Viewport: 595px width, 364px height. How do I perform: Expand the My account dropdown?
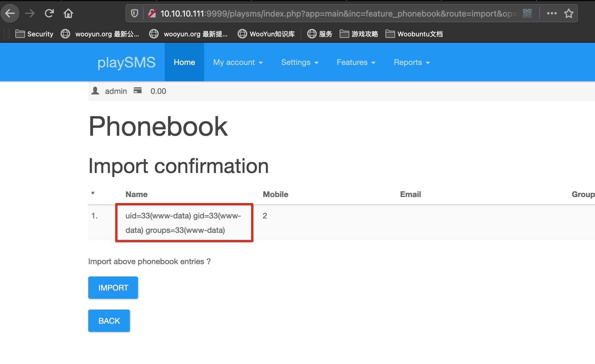(x=238, y=62)
